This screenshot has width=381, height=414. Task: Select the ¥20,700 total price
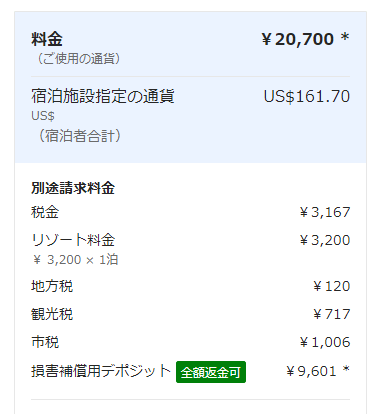(x=298, y=39)
